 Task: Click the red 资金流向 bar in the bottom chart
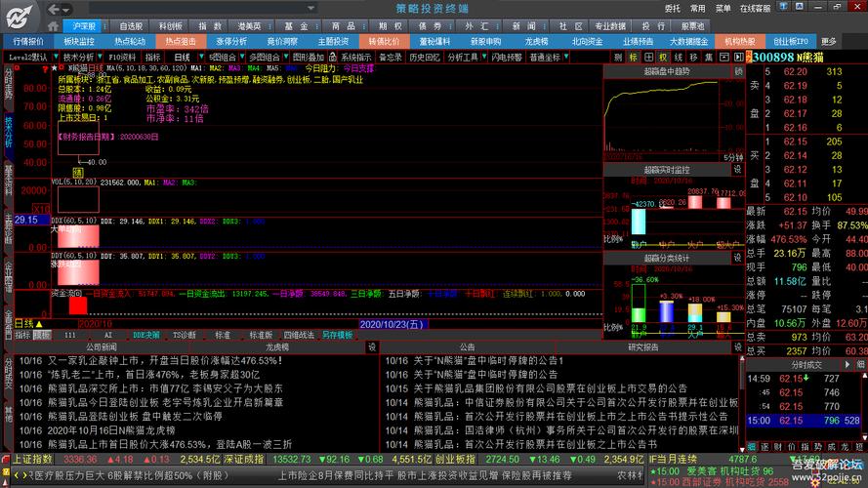pos(77,305)
